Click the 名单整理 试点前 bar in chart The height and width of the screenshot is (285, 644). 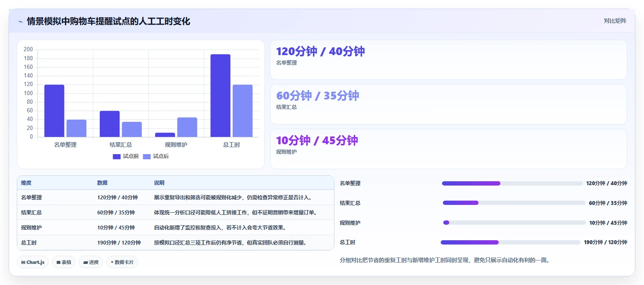pyautogui.click(x=54, y=111)
